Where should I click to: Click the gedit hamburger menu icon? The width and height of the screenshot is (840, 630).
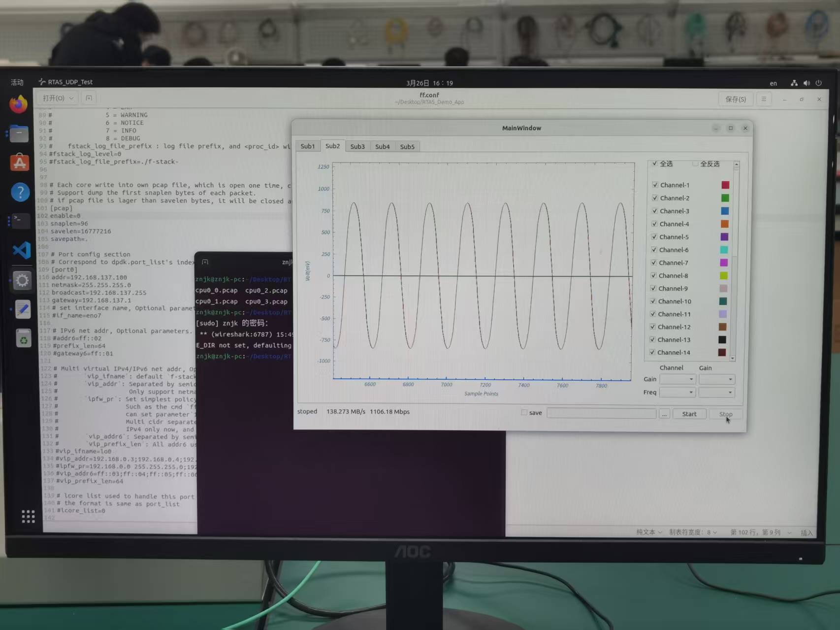(763, 99)
